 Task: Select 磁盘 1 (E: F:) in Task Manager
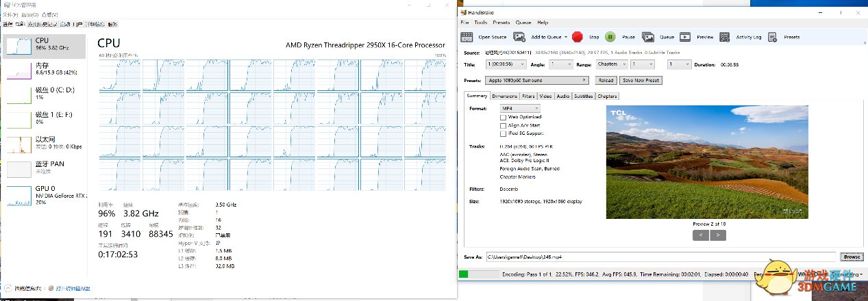(45, 118)
